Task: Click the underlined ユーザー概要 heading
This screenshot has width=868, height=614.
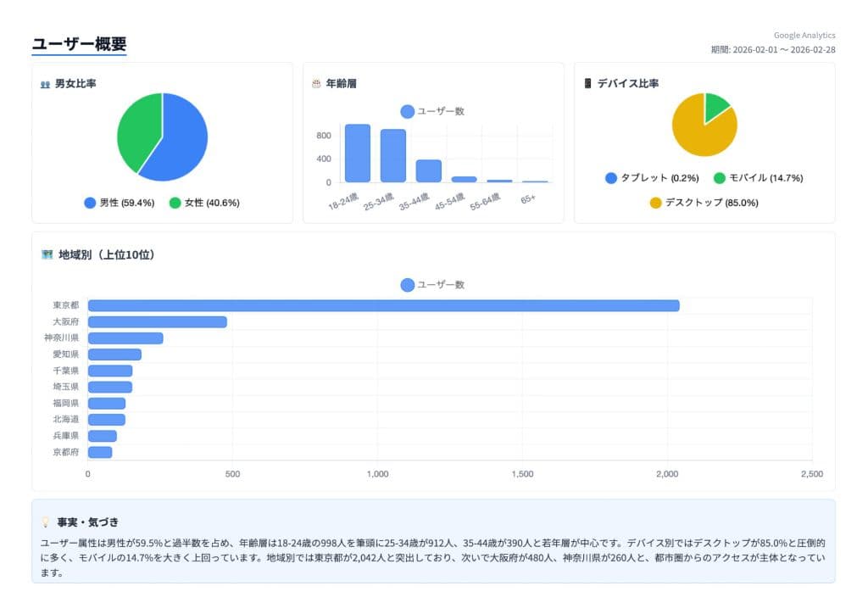Action: coord(80,41)
